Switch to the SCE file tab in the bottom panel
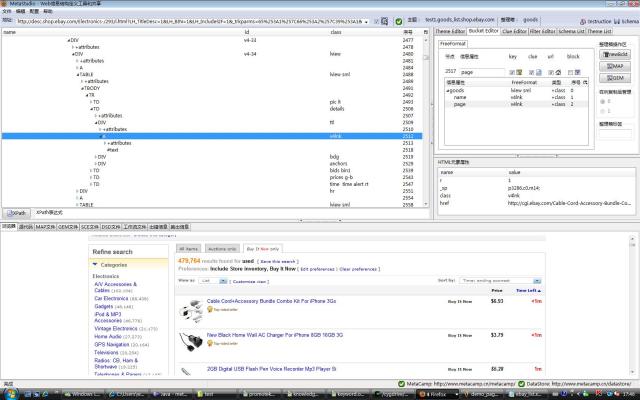 tap(90, 227)
